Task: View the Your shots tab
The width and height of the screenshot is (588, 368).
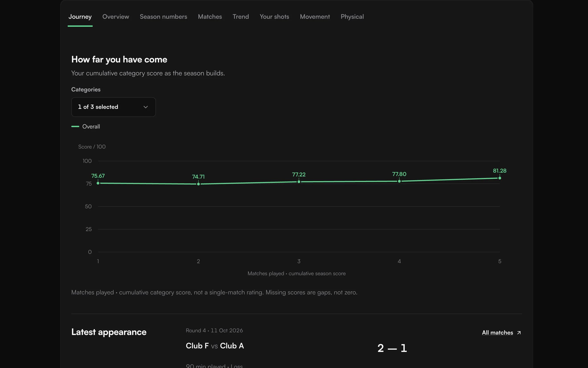Action: click(274, 17)
